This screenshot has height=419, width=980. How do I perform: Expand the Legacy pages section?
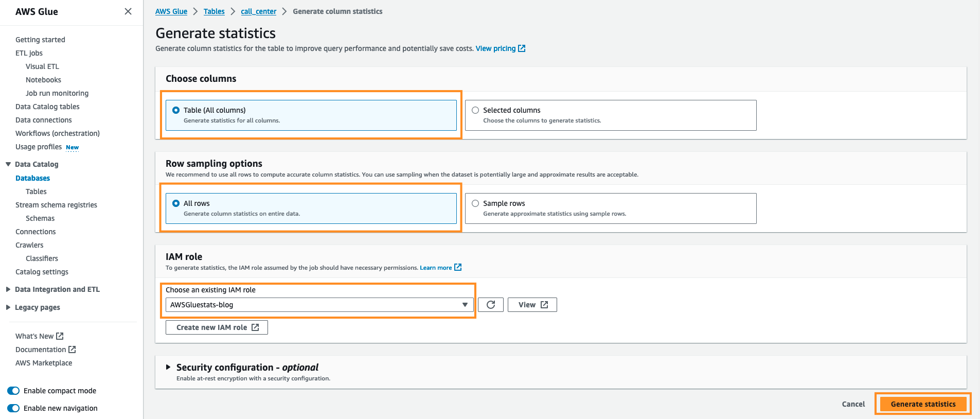(x=8, y=307)
